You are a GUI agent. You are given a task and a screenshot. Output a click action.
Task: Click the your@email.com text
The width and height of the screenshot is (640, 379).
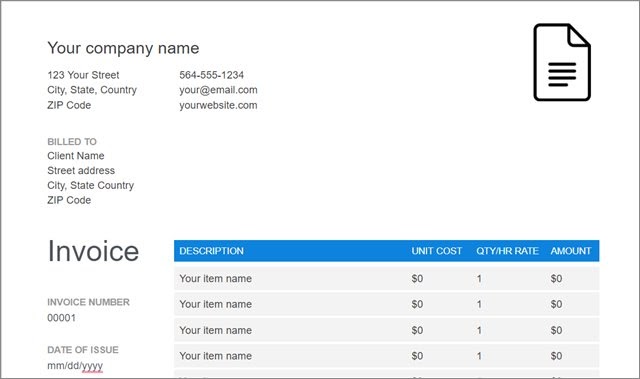[x=218, y=90]
